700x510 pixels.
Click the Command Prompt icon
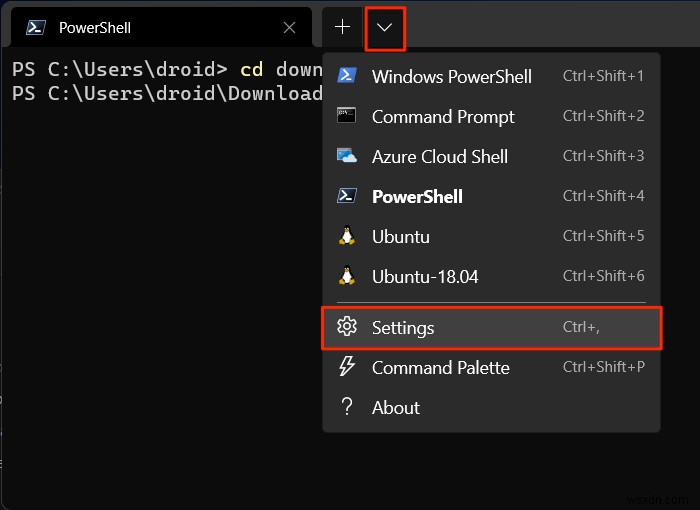[x=347, y=116]
